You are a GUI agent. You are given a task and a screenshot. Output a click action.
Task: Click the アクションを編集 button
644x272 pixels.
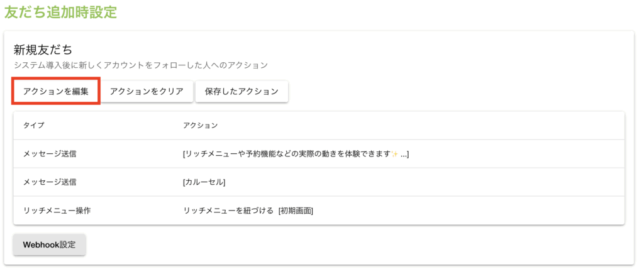[x=56, y=91]
